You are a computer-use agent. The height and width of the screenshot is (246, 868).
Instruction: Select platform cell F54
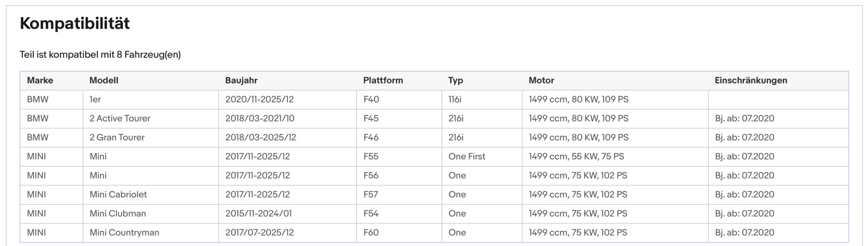[399, 214]
